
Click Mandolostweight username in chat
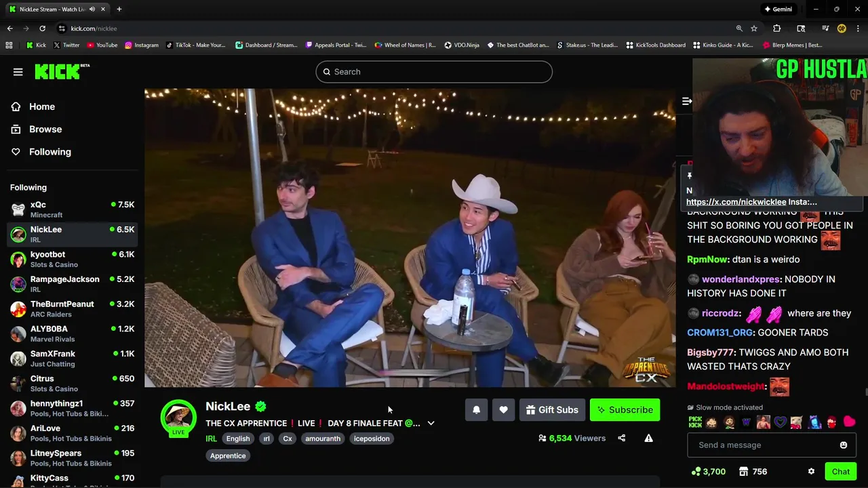point(726,386)
